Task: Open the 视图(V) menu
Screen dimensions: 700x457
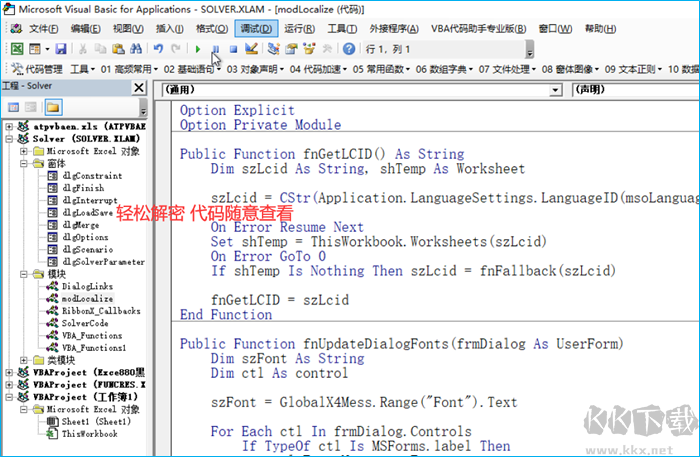Action: pyautogui.click(x=128, y=29)
